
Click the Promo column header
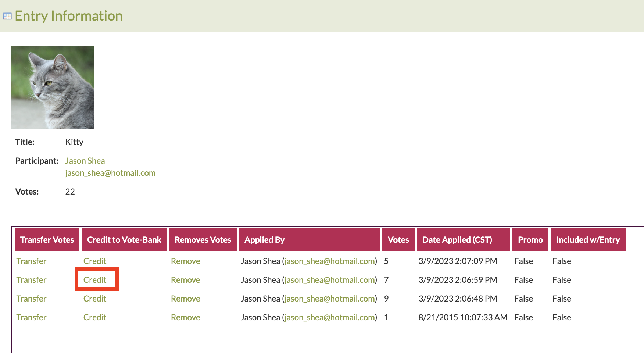tap(530, 240)
